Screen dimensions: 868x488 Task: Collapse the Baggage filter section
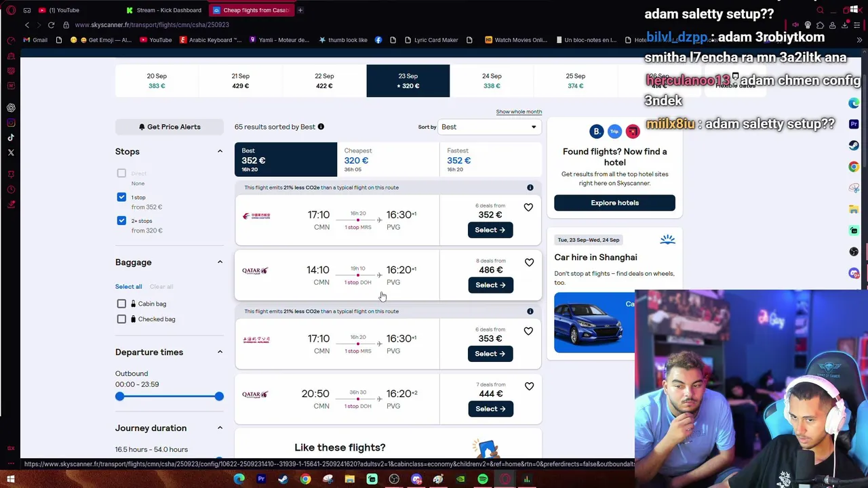pos(220,262)
